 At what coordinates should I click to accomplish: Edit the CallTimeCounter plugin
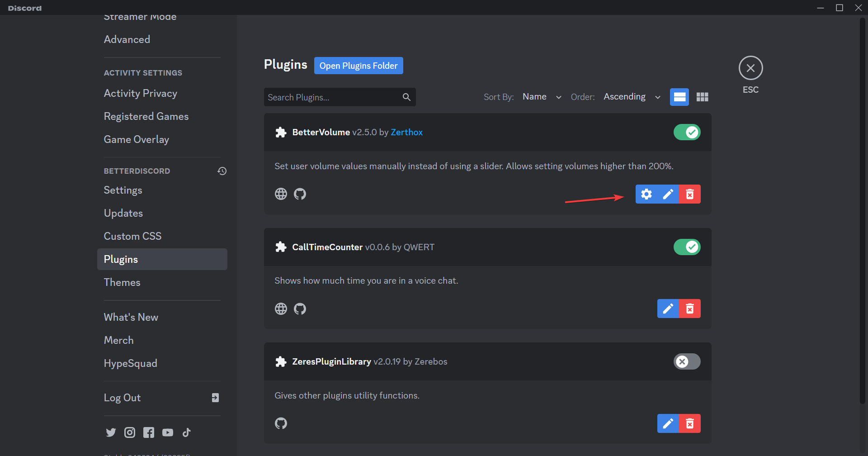coord(668,309)
